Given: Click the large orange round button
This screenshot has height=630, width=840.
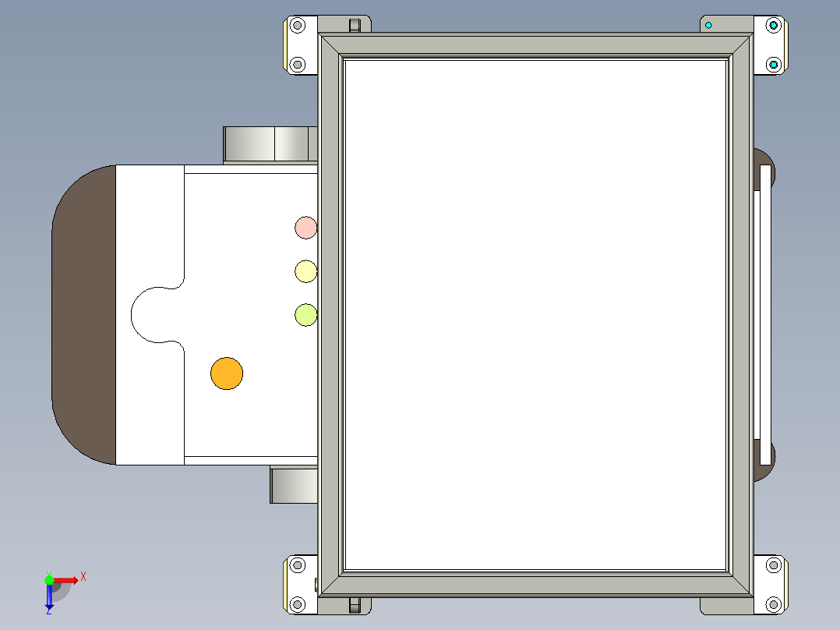Looking at the screenshot, I should pyautogui.click(x=227, y=373).
